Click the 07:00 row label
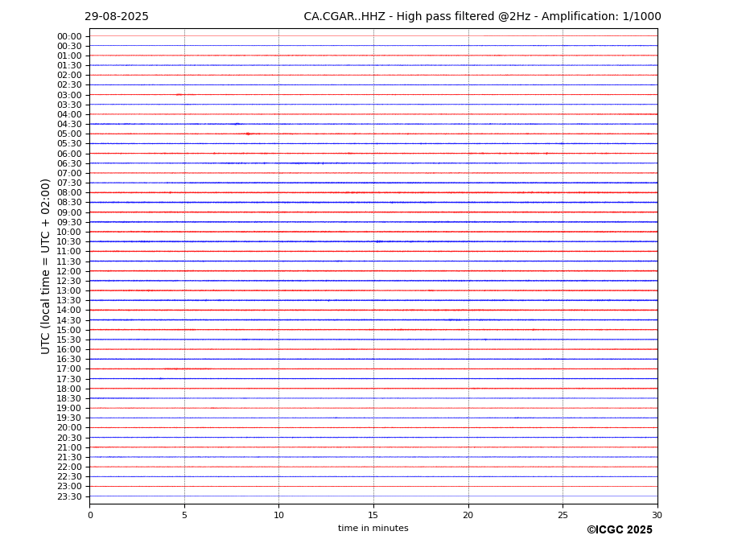 pyautogui.click(x=69, y=173)
